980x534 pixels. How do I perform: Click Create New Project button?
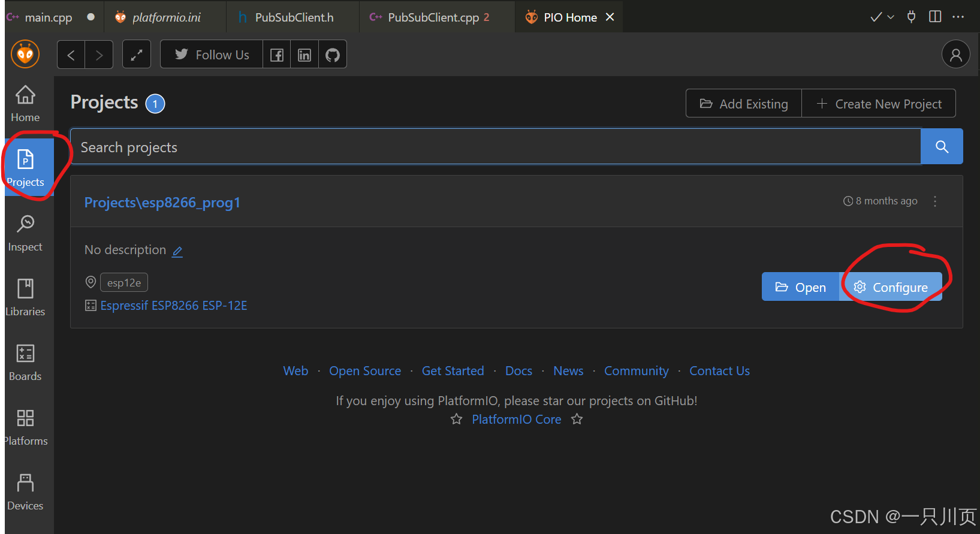(x=879, y=104)
